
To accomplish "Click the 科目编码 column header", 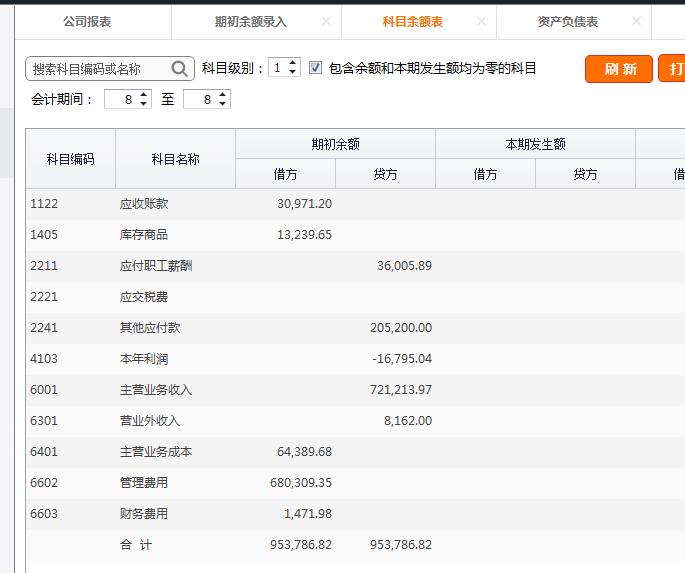I will [x=70, y=159].
